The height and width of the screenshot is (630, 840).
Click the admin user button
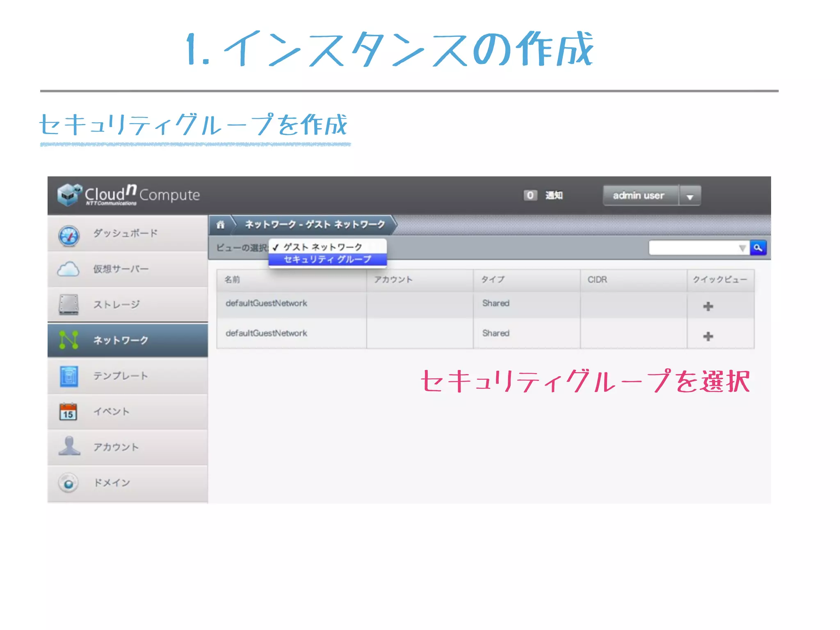pyautogui.click(x=639, y=196)
